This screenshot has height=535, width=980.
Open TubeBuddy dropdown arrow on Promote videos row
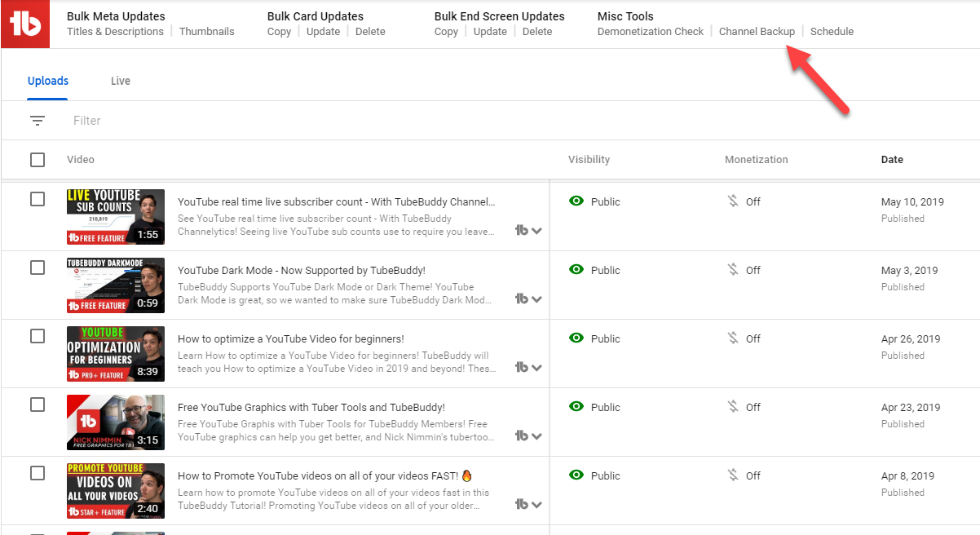(x=536, y=505)
